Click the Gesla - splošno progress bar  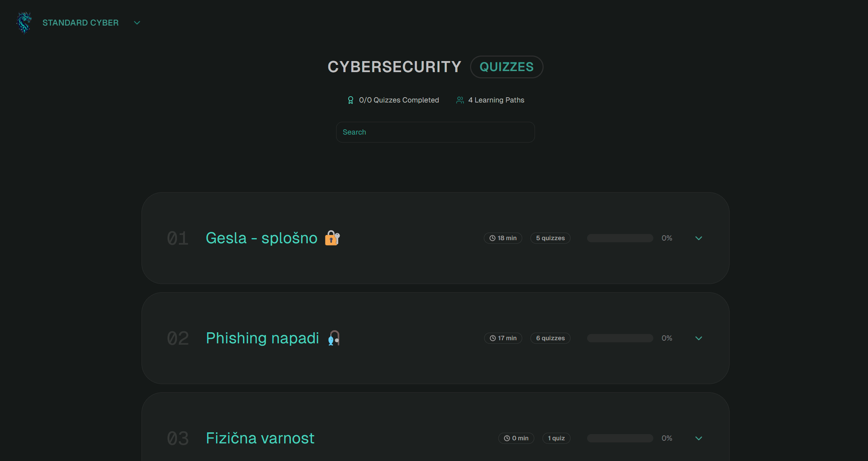(620, 238)
